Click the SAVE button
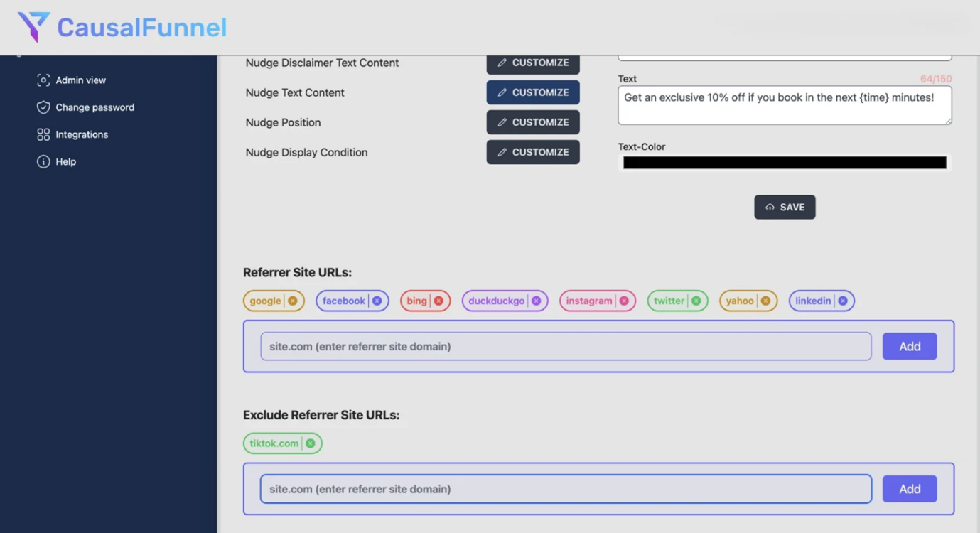 pyautogui.click(x=785, y=207)
